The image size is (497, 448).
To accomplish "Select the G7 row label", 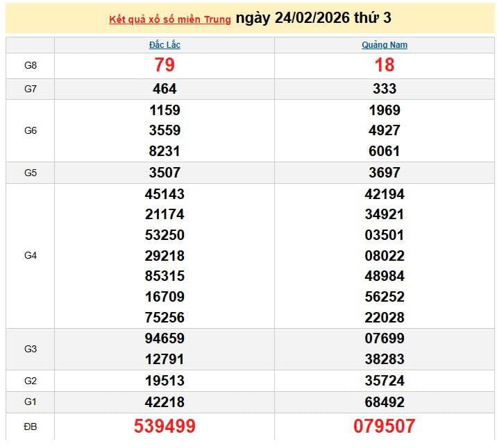I will (31, 89).
